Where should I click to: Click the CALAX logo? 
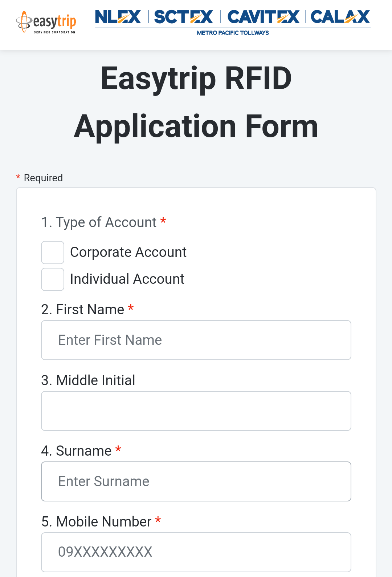pyautogui.click(x=340, y=17)
